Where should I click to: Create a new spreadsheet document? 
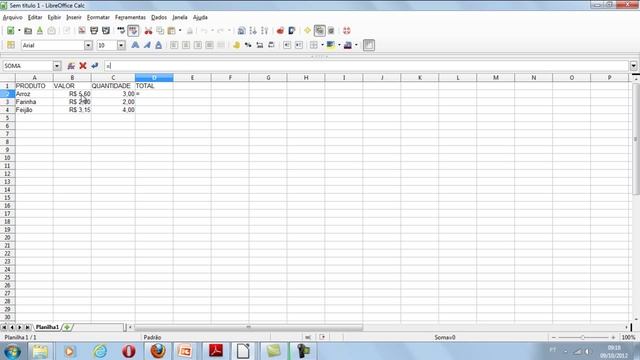coord(10,31)
